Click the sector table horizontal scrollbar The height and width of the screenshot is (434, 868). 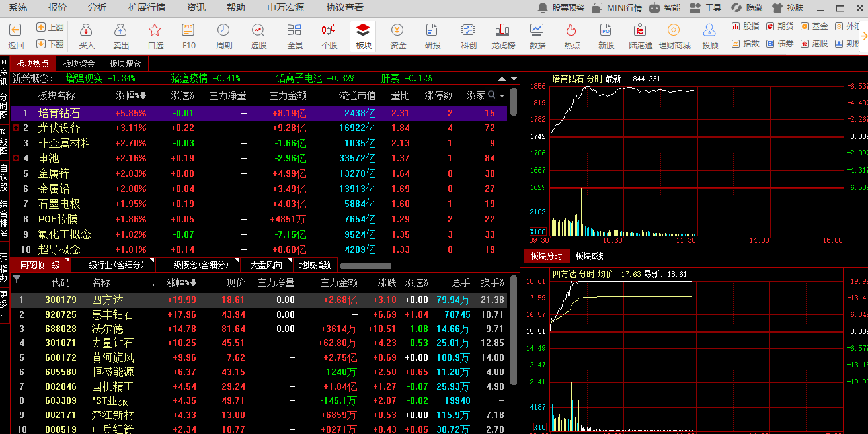[x=365, y=266]
